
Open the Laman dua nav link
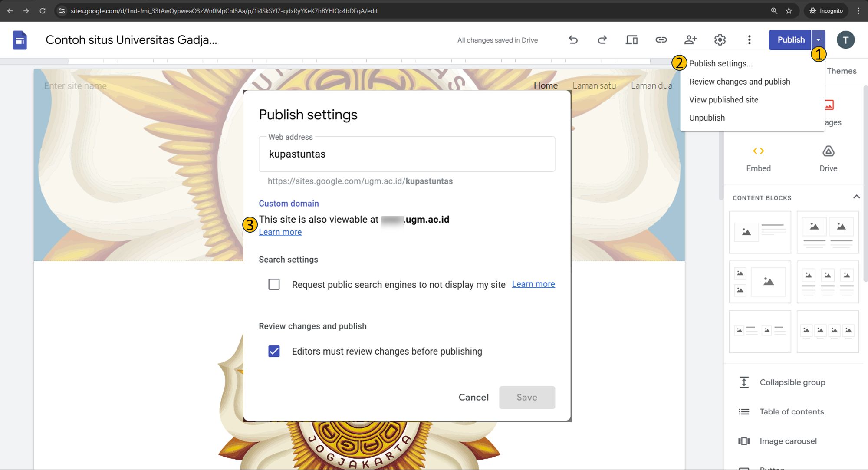(651, 85)
